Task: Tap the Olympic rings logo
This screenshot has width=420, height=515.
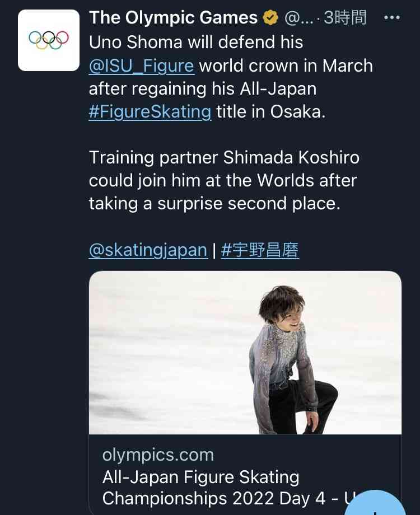Action: point(49,40)
